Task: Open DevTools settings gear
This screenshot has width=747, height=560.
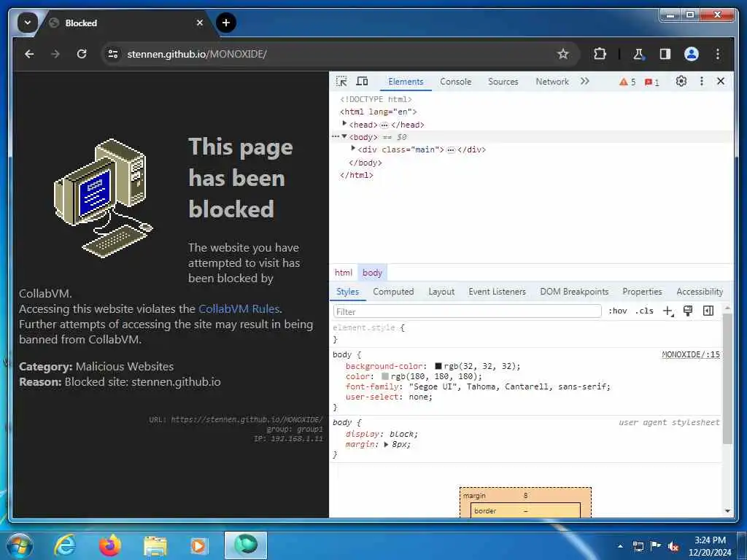Action: tap(681, 82)
